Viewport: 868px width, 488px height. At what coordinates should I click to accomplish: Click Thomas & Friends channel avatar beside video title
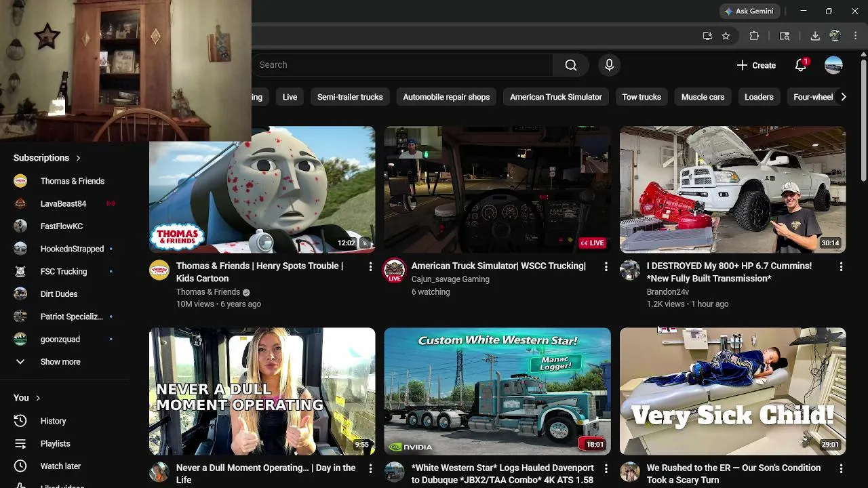tap(159, 270)
